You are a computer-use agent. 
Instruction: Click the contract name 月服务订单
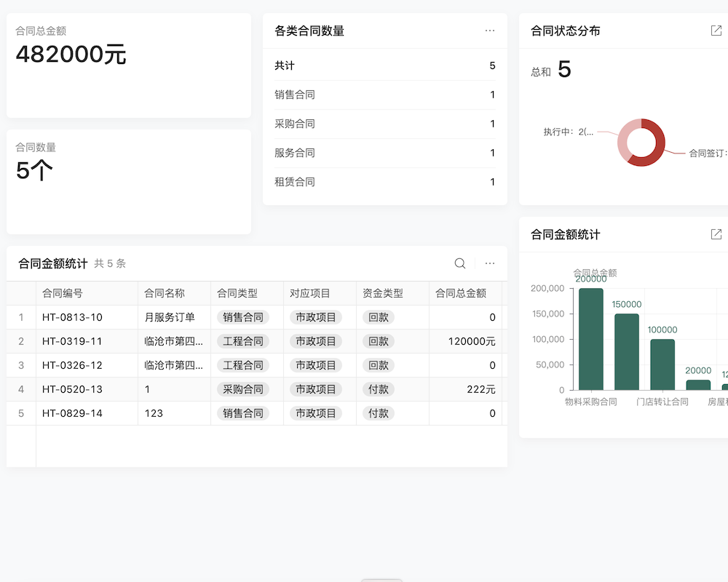[x=169, y=316]
